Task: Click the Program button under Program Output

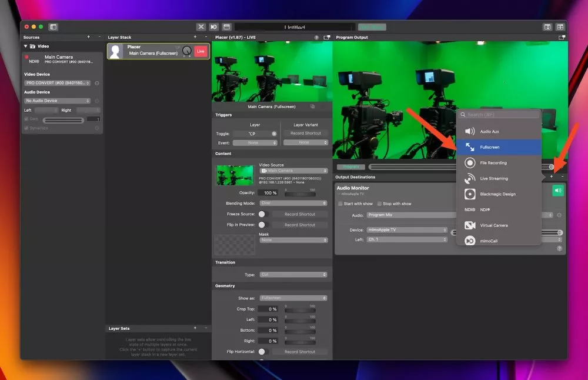Action: coord(351,167)
